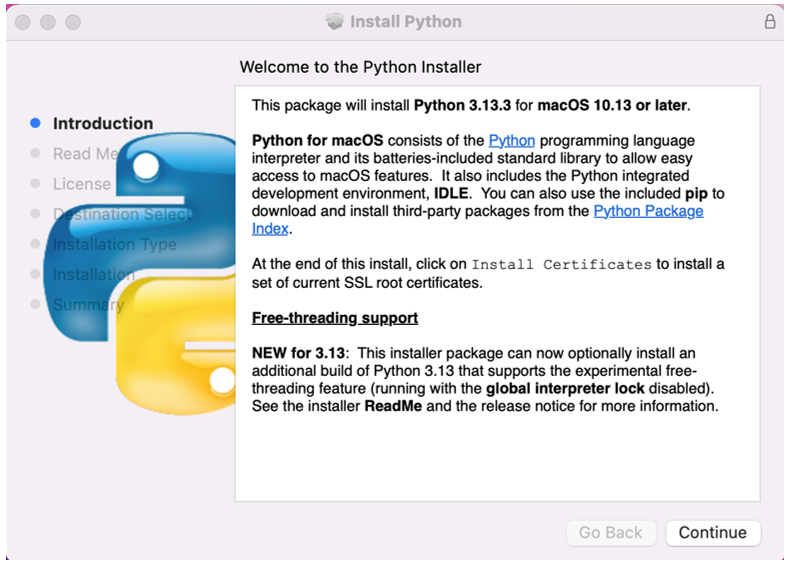This screenshot has height=569, width=791.
Task: Click the 'Python 3.13.3' bold text
Action: pos(462,105)
